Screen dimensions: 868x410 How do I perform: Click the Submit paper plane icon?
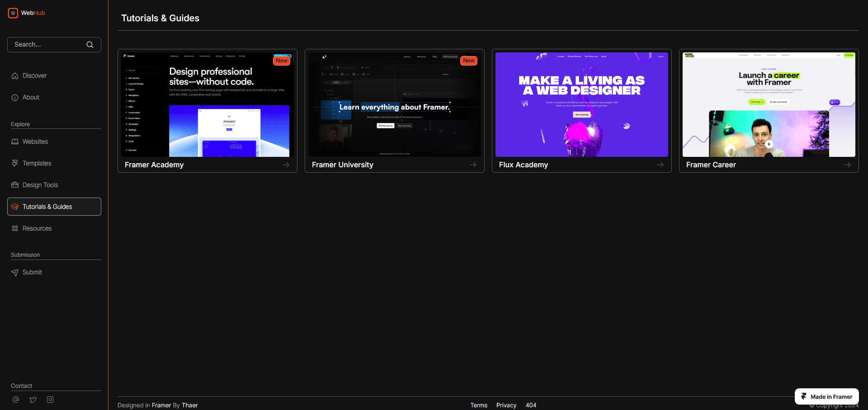coord(15,273)
